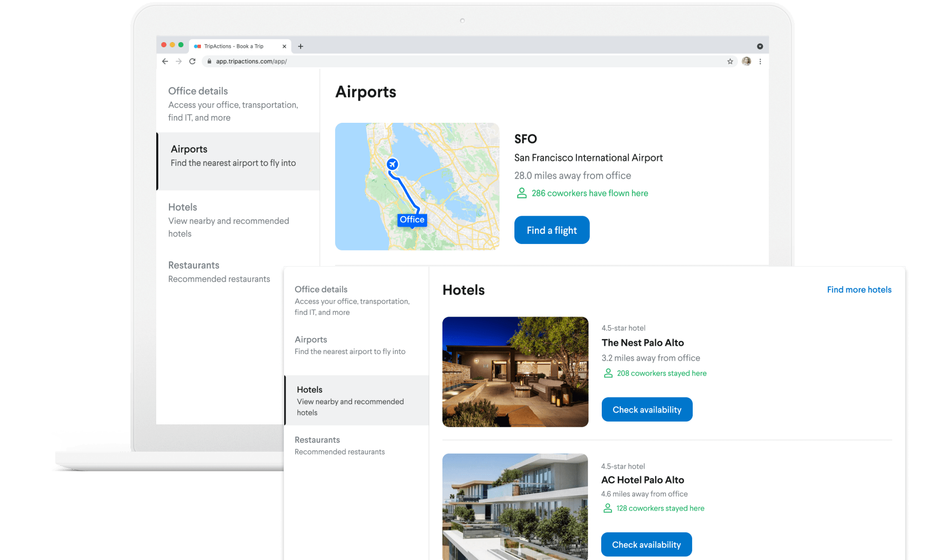
Task: Click the Chrome dropdown circle icon in tab strip
Action: tap(760, 46)
